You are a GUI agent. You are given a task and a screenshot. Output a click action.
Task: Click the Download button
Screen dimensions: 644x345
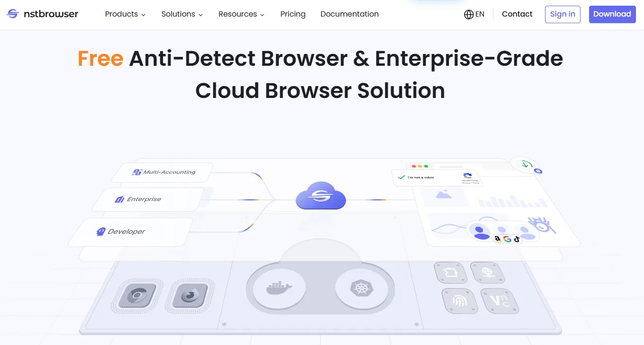[612, 14]
